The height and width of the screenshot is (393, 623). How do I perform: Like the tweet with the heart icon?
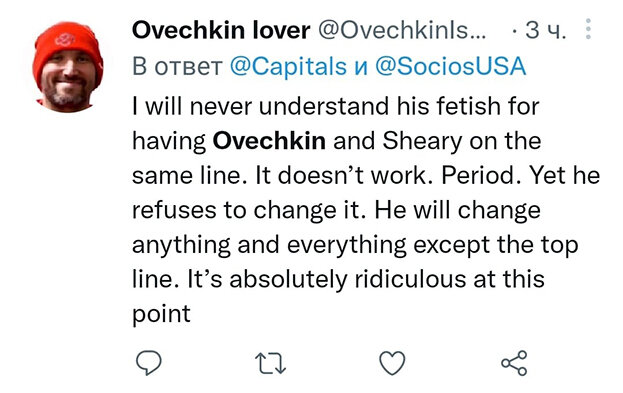point(392,363)
